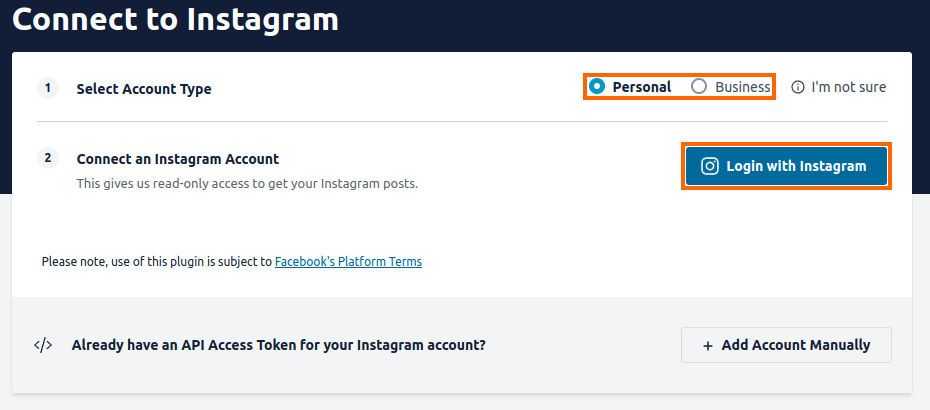Viewport: 930px width, 410px height.
Task: Click the Login with Instagram button
Action: (786, 166)
